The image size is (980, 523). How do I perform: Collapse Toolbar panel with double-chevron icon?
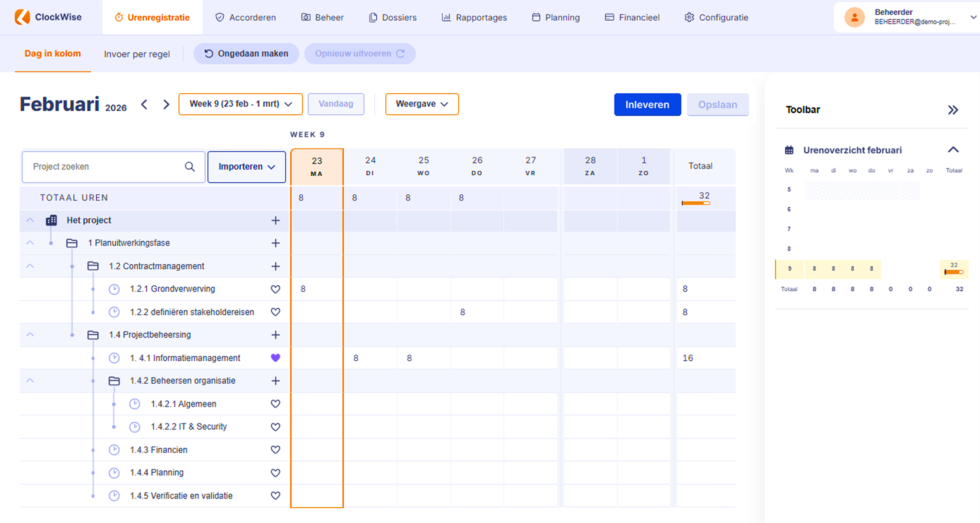[x=953, y=110]
